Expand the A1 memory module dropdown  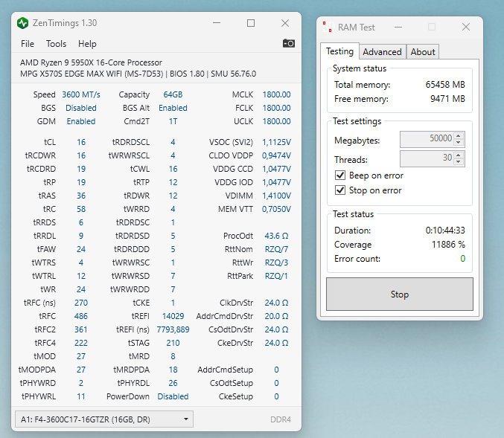[103, 419]
